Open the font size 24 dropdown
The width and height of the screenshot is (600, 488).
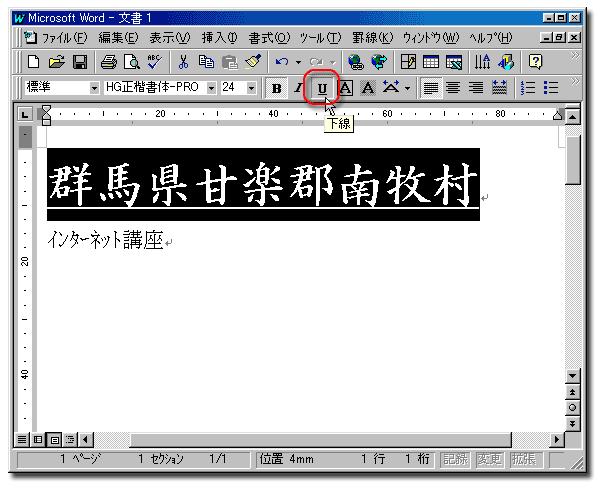[251, 88]
